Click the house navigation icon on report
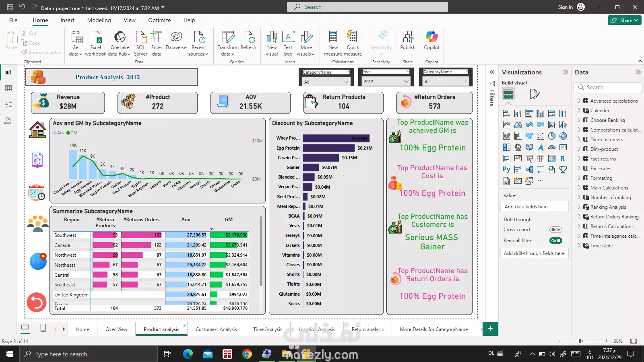The image size is (644, 362). pos(37,130)
